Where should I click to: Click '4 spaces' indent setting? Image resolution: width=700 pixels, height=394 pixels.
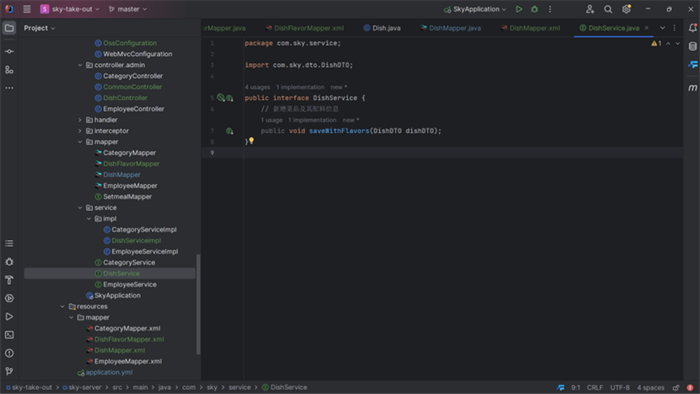pos(650,387)
